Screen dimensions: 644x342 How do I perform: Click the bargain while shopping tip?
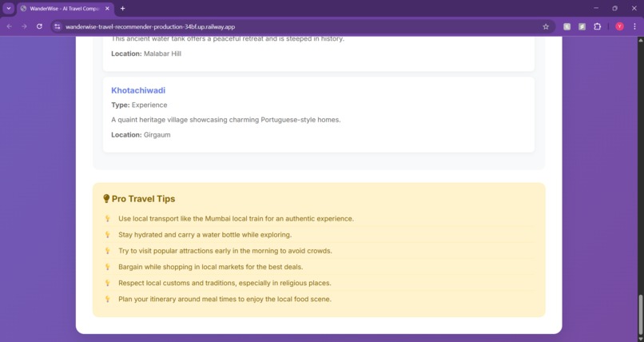tap(211, 267)
